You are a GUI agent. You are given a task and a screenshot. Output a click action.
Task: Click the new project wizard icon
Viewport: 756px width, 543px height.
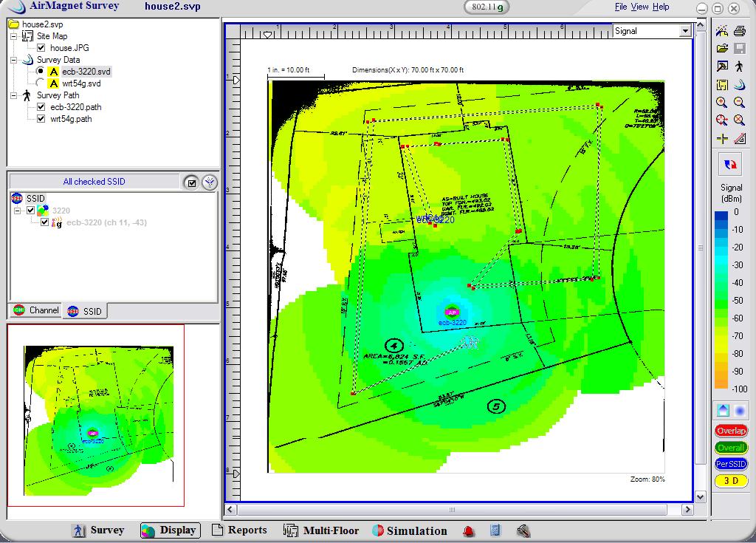point(722,31)
